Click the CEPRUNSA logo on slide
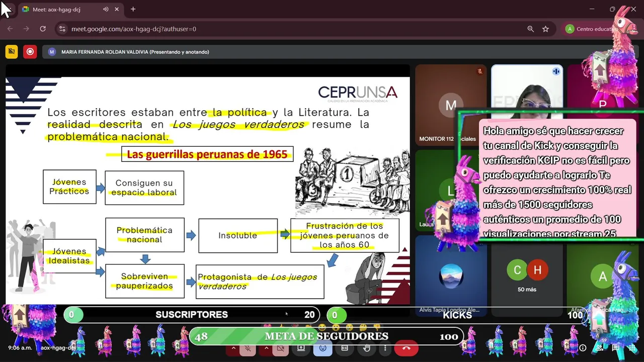 pyautogui.click(x=358, y=93)
